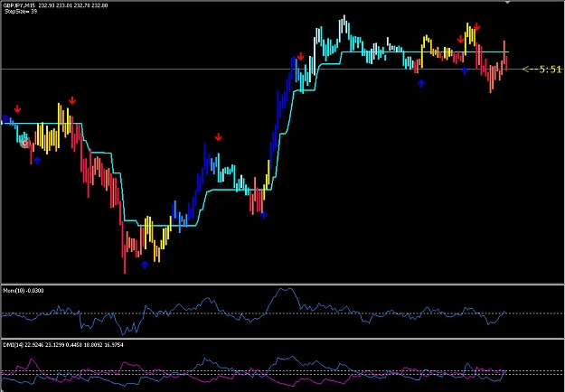Select the Momentum indicator's blue line
Screen dimensions: 565x392
[x=254, y=312]
